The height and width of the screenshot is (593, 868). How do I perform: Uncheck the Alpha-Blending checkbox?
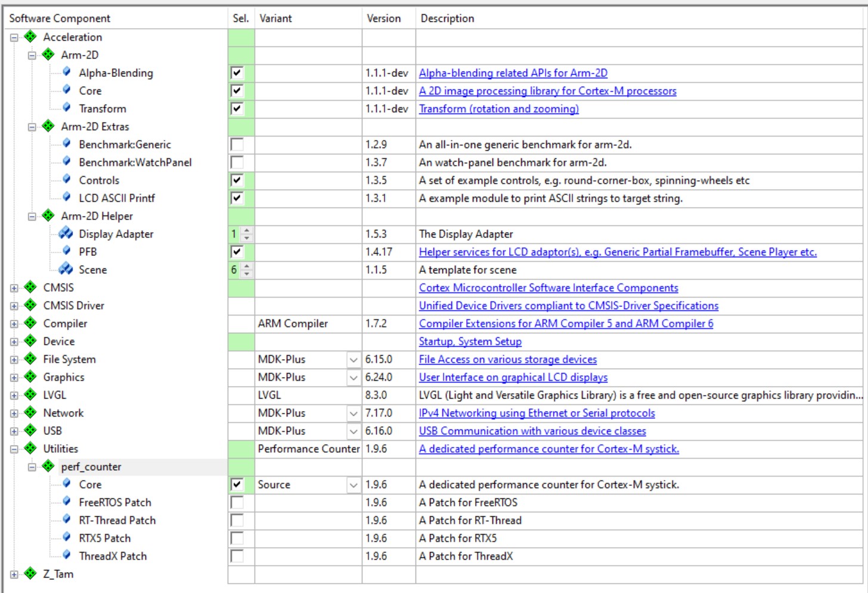pyautogui.click(x=237, y=73)
